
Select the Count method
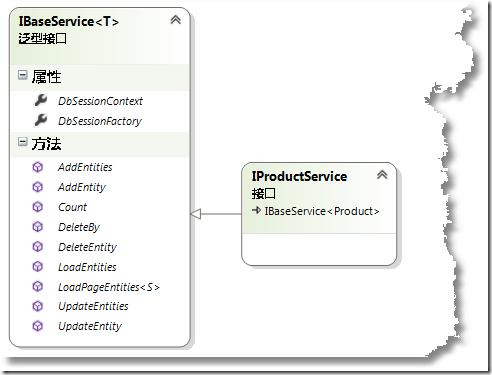pyautogui.click(x=72, y=207)
